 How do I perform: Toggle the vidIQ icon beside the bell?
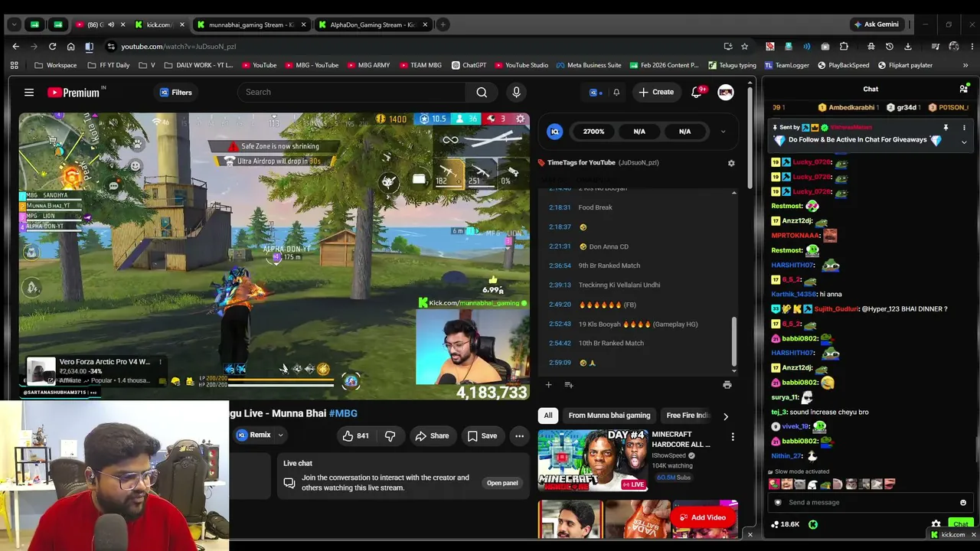click(594, 93)
